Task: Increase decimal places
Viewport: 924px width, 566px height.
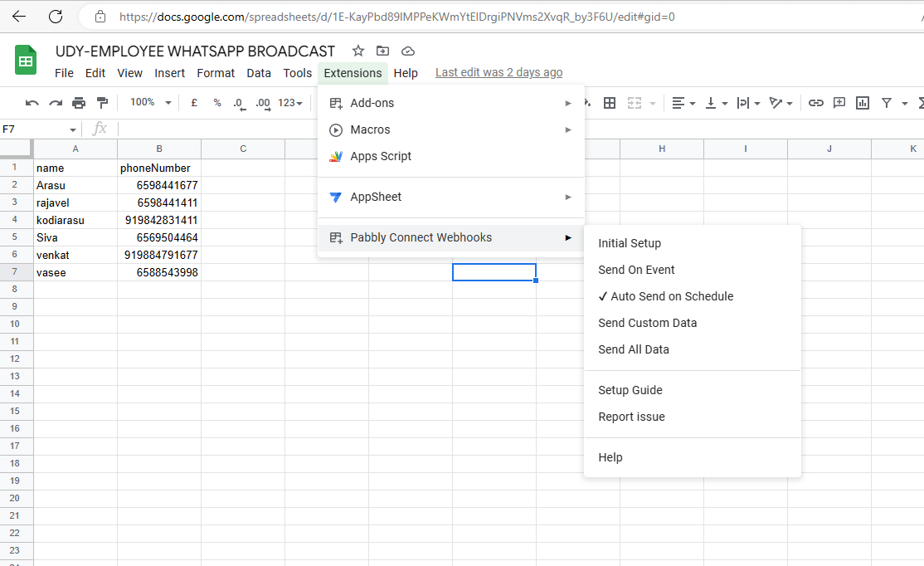Action: [x=263, y=104]
